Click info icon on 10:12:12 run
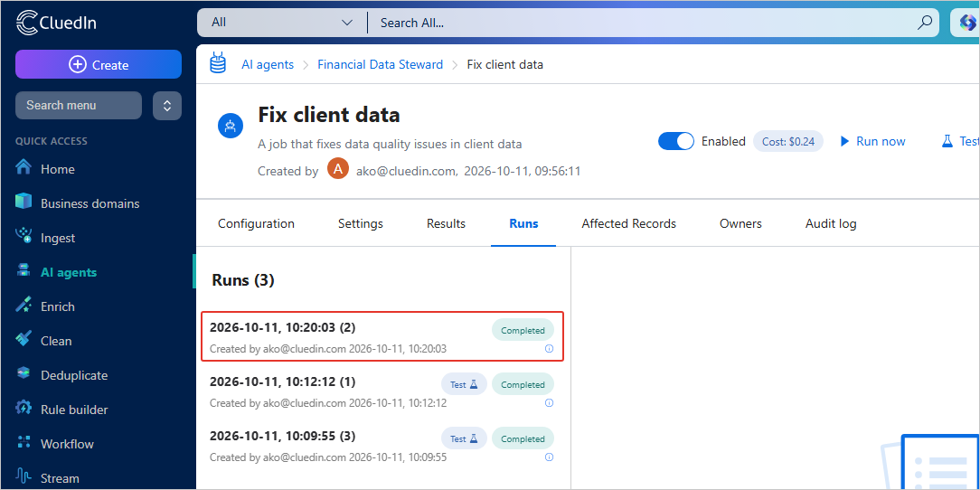The height and width of the screenshot is (490, 980). [x=550, y=403]
